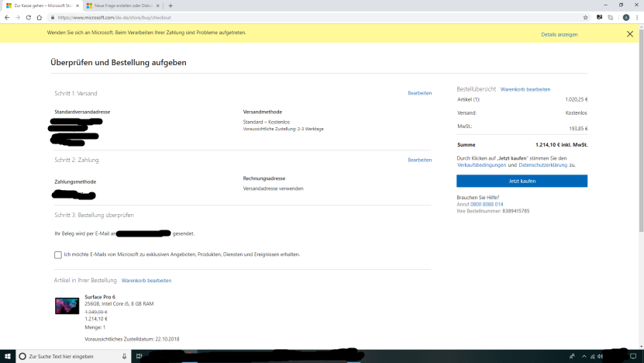Click the 'Überprüfen und Bestellung aufgeben' heading
Image resolution: width=644 pixels, height=363 pixels.
(119, 63)
